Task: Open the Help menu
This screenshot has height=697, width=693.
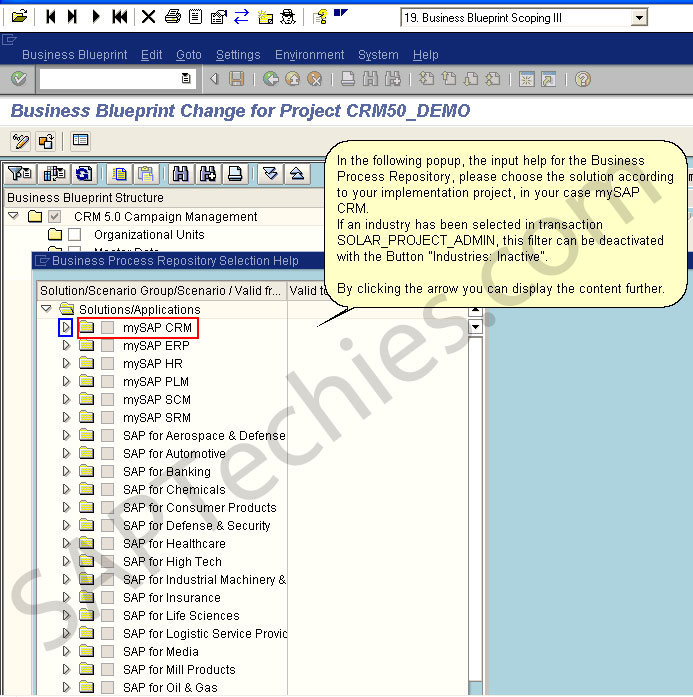Action: pos(425,55)
